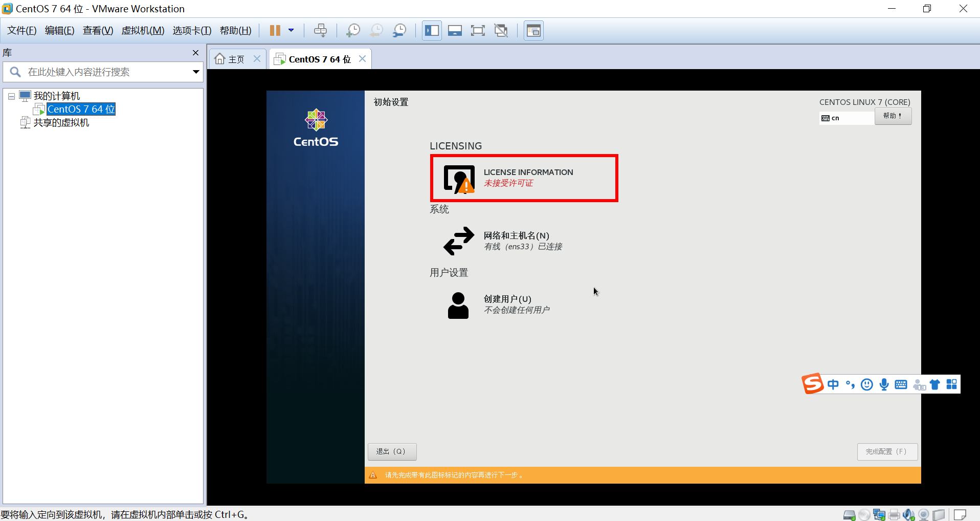
Task: Revert to the previous snapshot
Action: click(376, 31)
